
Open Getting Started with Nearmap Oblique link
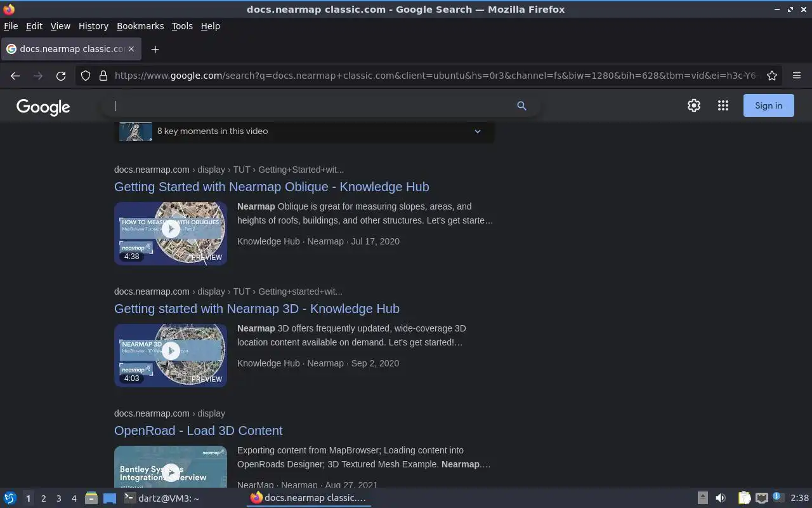pyautogui.click(x=272, y=187)
